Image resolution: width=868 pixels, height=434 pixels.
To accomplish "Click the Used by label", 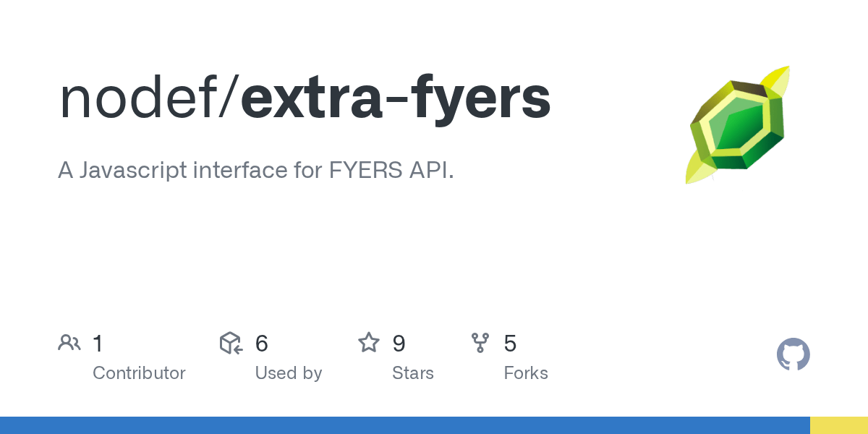I will point(289,373).
